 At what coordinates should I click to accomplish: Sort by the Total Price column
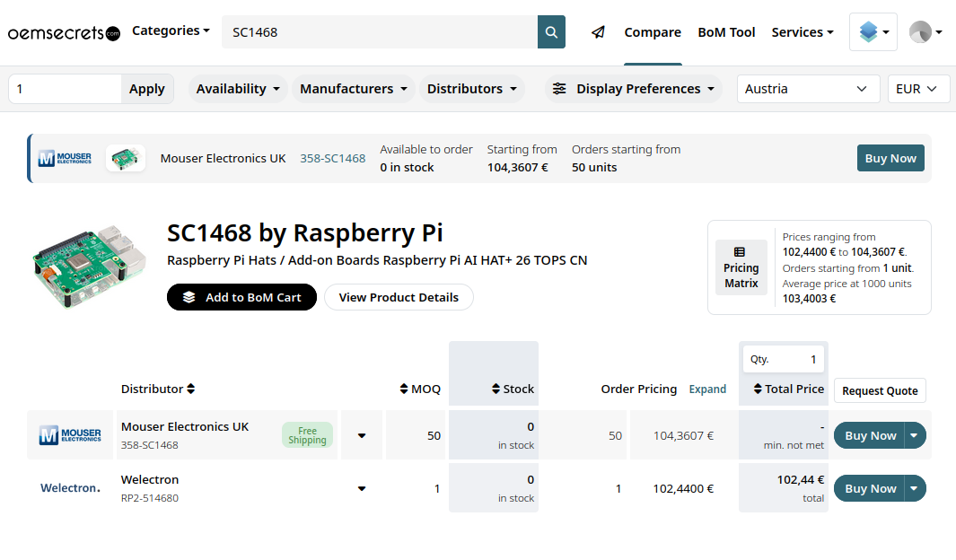point(788,389)
